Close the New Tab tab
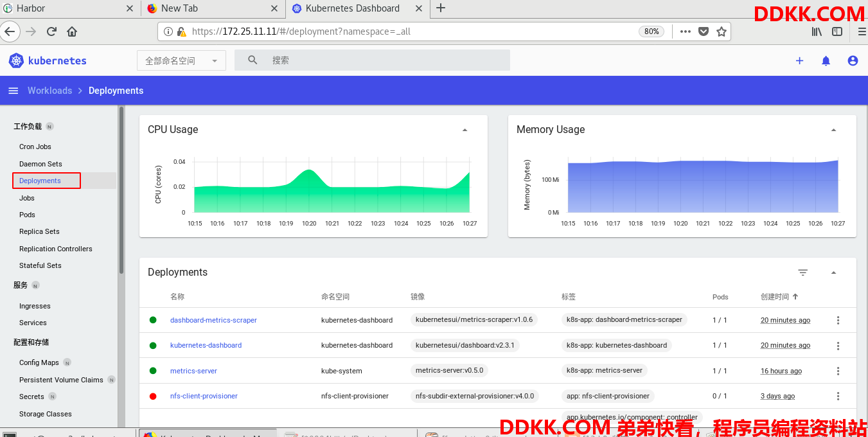Image resolution: width=868 pixels, height=437 pixels. [274, 8]
